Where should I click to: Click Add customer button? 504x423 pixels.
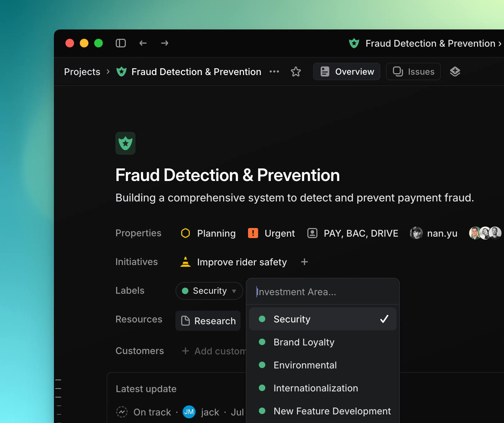point(214,351)
